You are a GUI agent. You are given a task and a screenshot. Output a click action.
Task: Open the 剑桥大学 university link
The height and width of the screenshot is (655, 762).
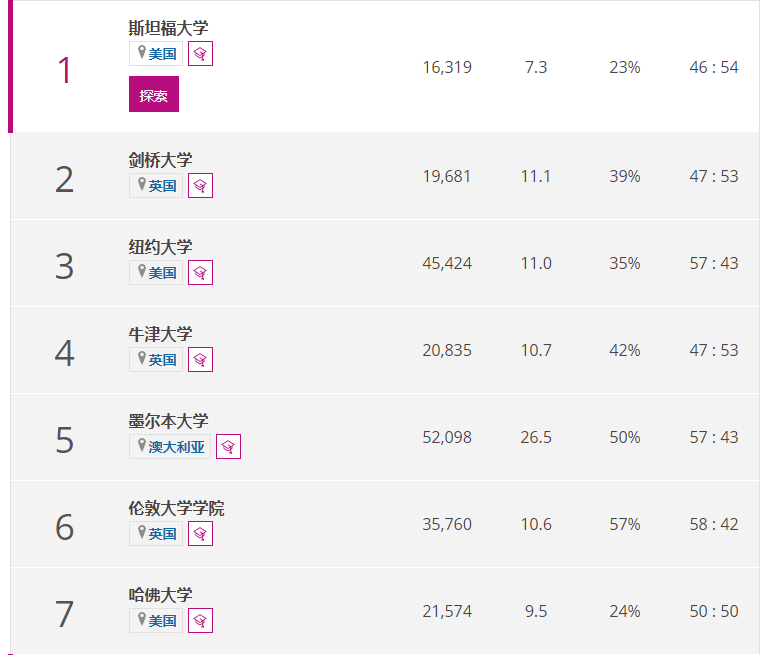pos(160,160)
